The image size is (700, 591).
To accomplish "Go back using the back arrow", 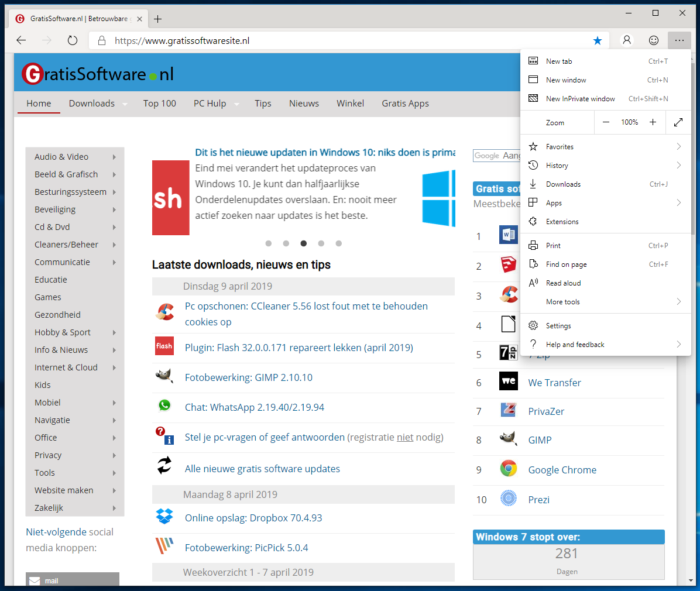I will tap(22, 40).
